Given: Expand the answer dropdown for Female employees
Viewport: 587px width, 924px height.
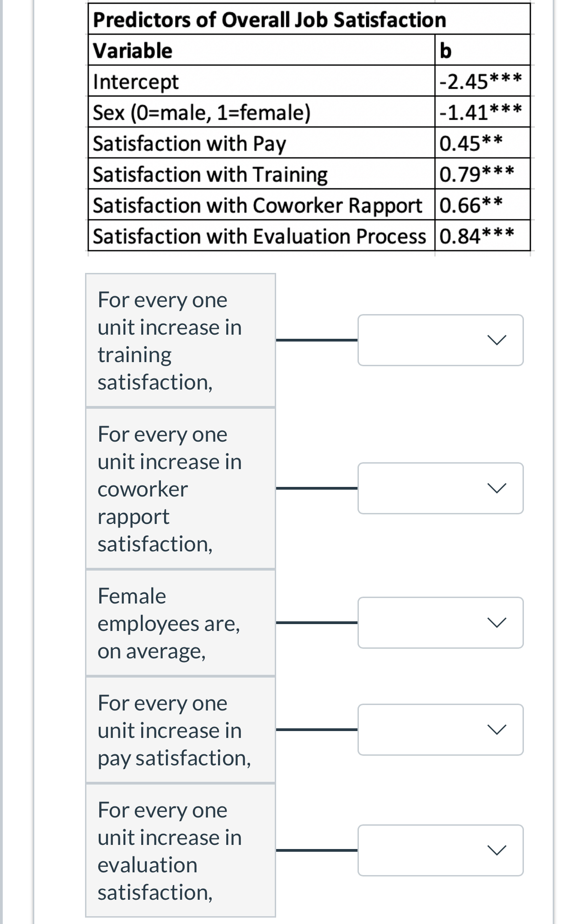Looking at the screenshot, I should [440, 623].
